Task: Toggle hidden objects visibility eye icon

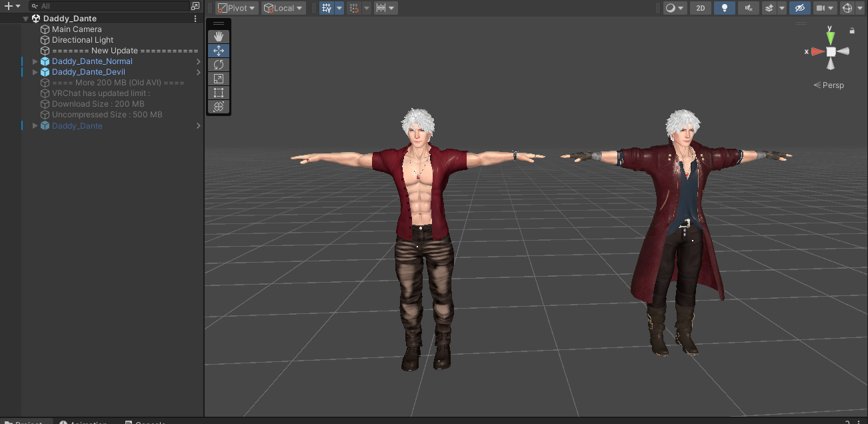Action: point(800,8)
